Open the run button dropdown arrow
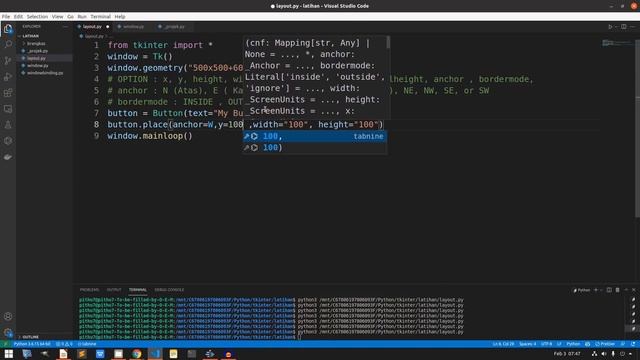The width and height of the screenshot is (640, 360). coord(616,27)
